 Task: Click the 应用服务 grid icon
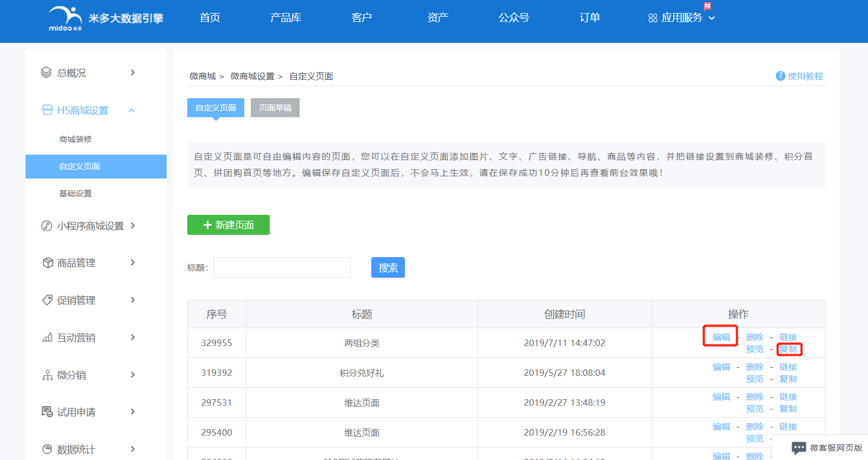(x=652, y=18)
